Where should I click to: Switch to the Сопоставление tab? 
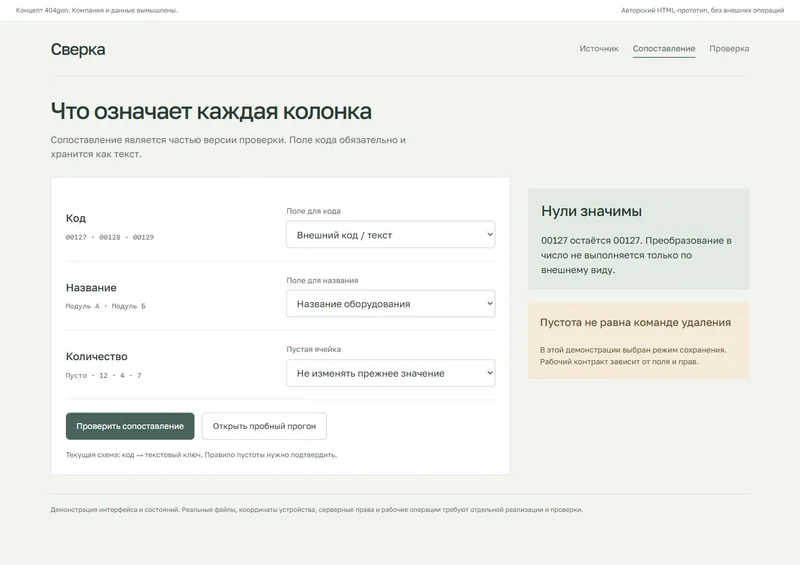click(x=664, y=48)
